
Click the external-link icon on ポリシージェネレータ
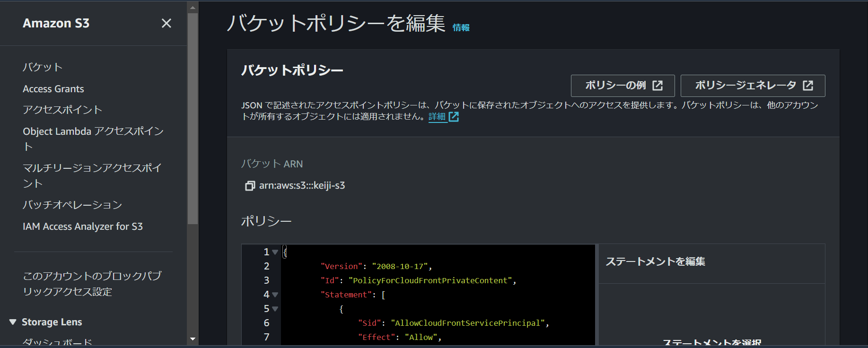(x=808, y=86)
